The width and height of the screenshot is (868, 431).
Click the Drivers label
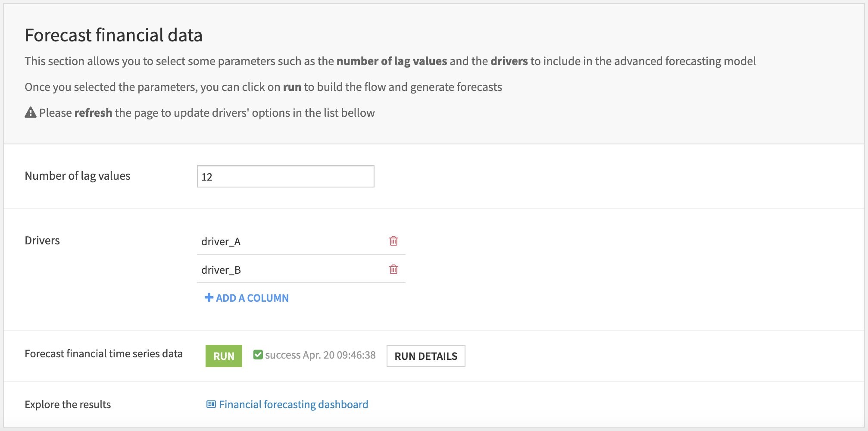(42, 240)
